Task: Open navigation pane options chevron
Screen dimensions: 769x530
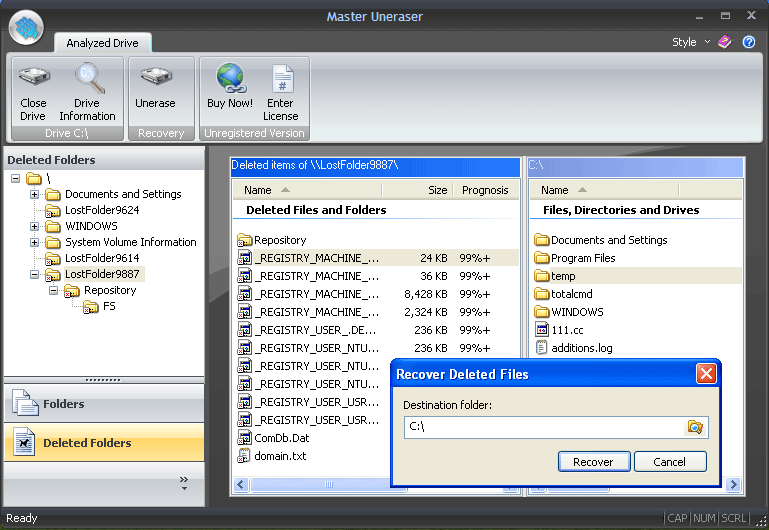Action: pos(184,483)
